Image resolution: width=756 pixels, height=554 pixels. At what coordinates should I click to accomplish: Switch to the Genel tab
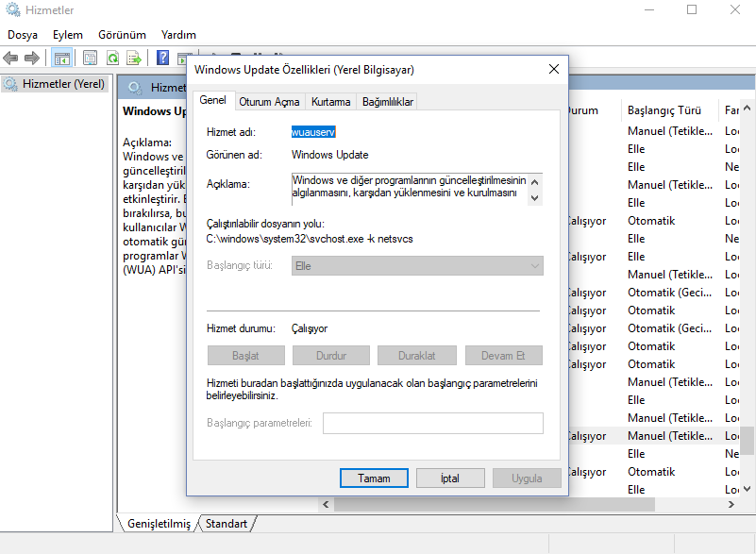pos(212,100)
